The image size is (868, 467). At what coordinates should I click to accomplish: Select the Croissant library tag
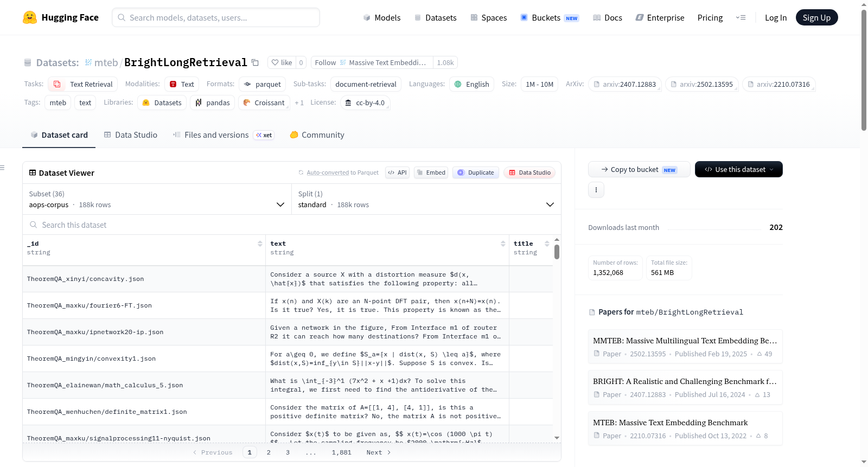click(x=264, y=103)
